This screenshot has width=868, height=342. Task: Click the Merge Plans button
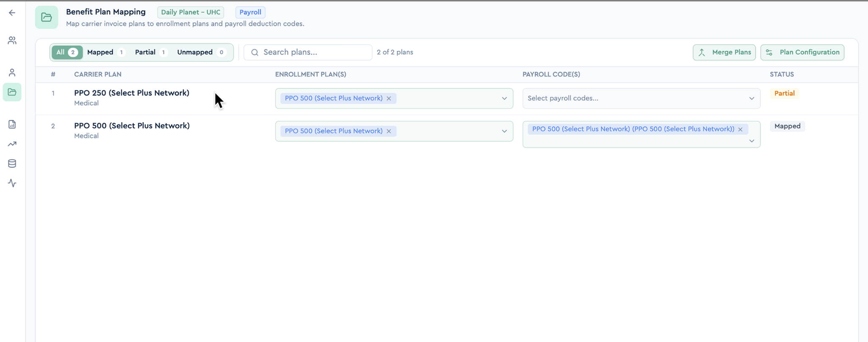pyautogui.click(x=724, y=52)
